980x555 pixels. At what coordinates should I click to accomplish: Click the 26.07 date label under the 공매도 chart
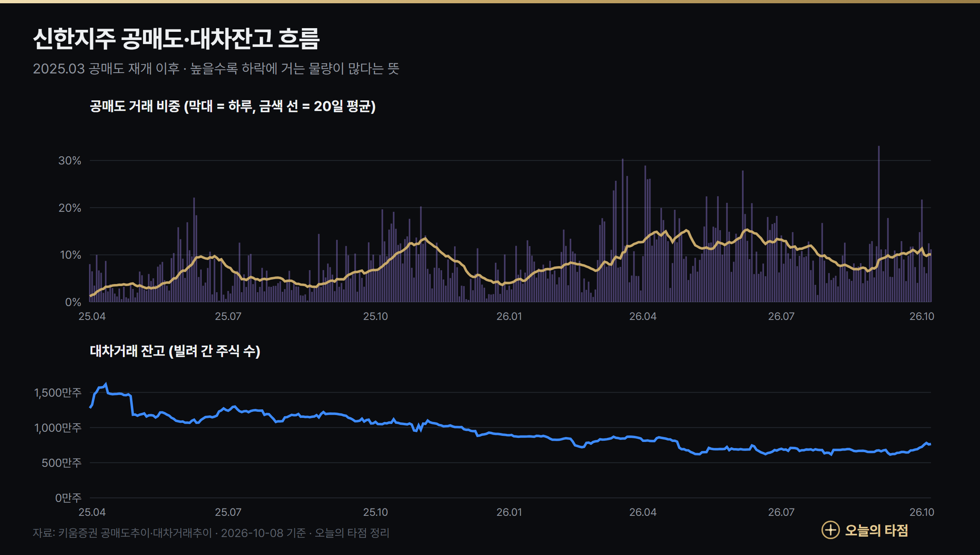[781, 316]
